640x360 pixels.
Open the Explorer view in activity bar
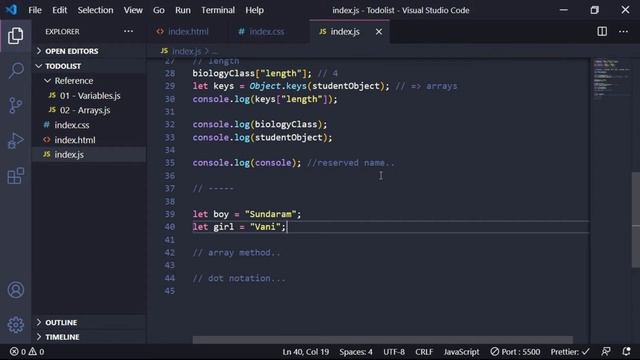pos(16,36)
